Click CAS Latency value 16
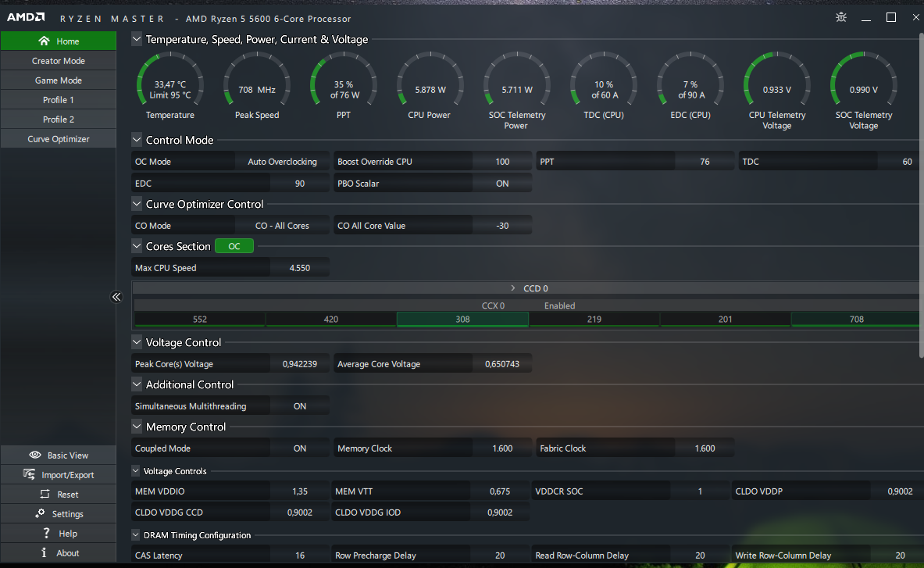Viewport: 924px width, 568px height. click(300, 555)
